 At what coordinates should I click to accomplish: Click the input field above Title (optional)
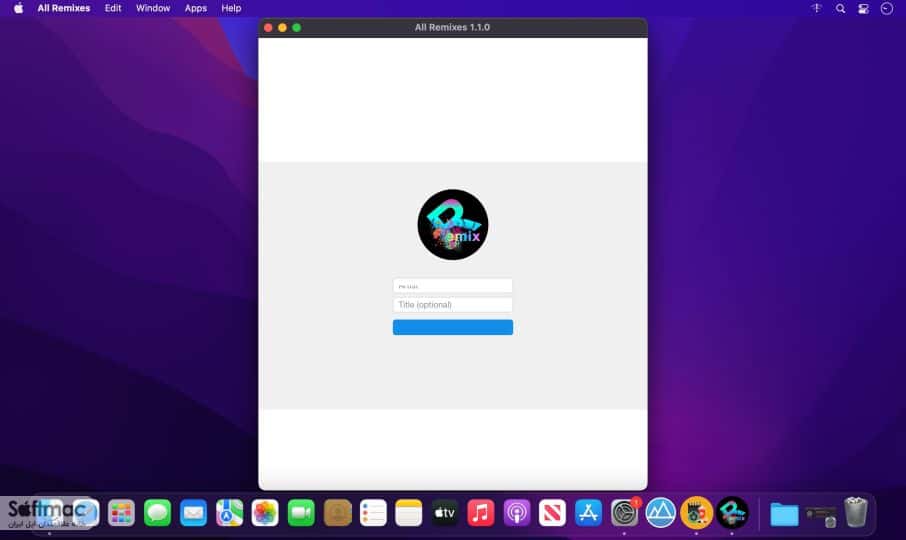[452, 286]
